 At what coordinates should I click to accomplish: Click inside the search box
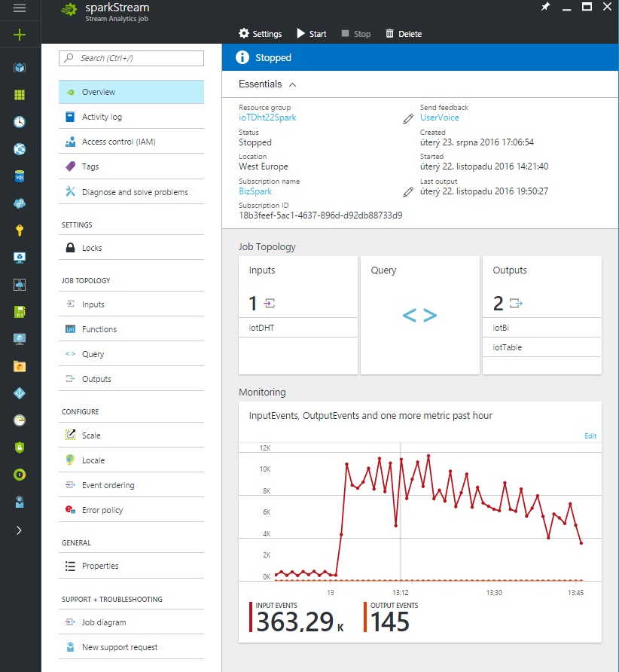coord(131,58)
